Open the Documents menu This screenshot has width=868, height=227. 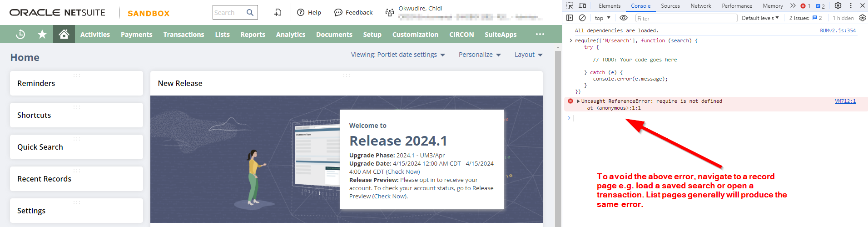[x=334, y=34]
